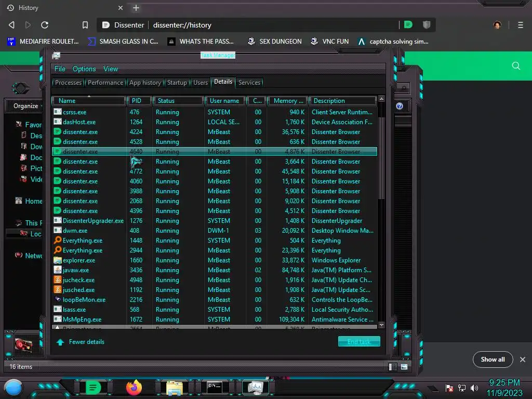Screen dimensions: 532x399
Task: Open the Explorer window help icon
Action: tap(400, 106)
